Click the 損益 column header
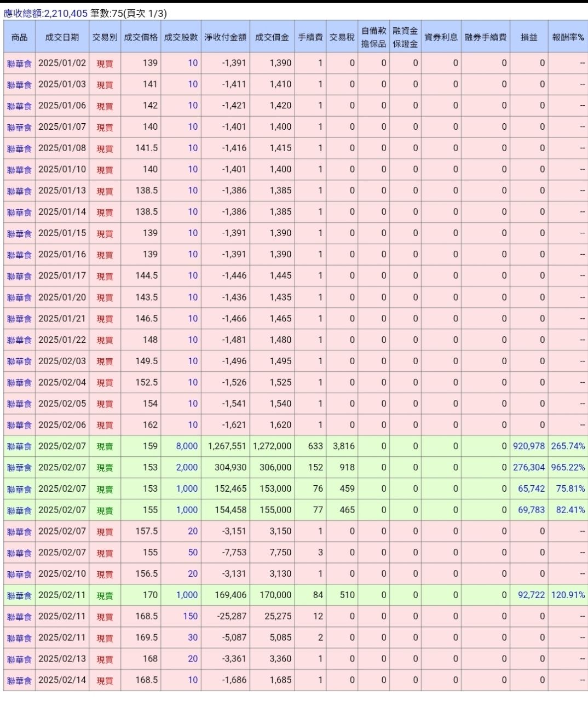 (x=528, y=37)
